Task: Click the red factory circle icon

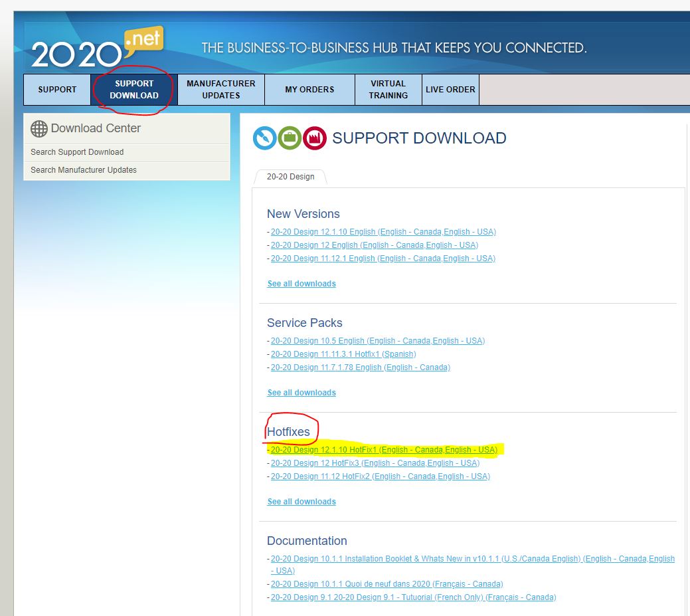Action: (315, 138)
